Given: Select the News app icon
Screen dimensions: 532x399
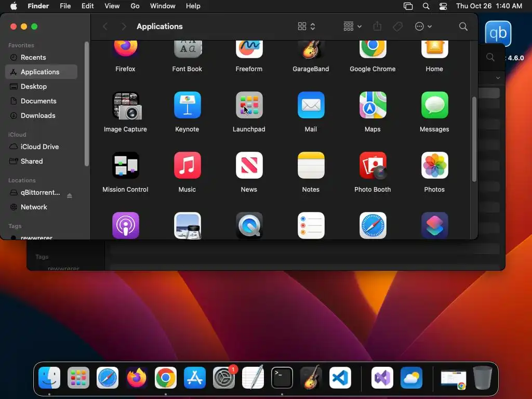Looking at the screenshot, I should [249, 165].
